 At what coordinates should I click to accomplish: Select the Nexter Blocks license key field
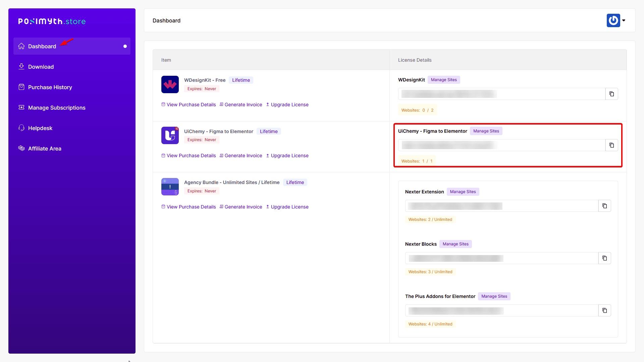502,258
